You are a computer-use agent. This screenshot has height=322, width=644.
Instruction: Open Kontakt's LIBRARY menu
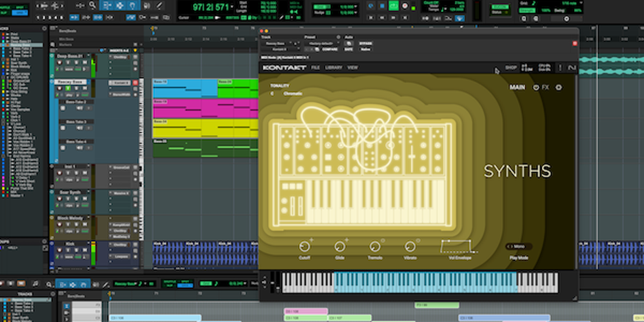click(x=334, y=67)
